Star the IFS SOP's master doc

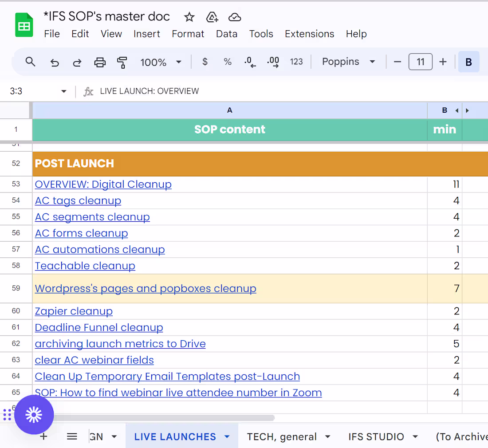pyautogui.click(x=189, y=17)
